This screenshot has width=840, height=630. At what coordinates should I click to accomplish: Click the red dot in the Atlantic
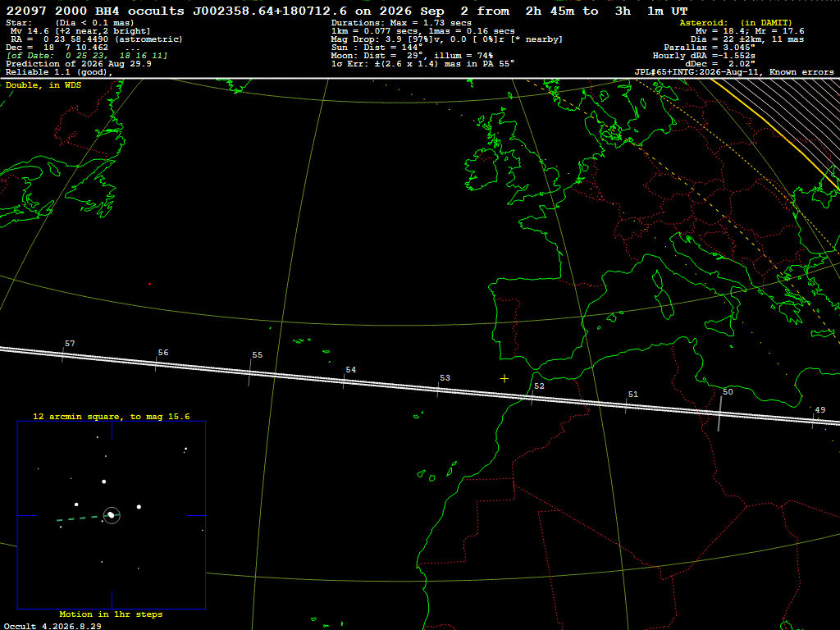(x=149, y=284)
